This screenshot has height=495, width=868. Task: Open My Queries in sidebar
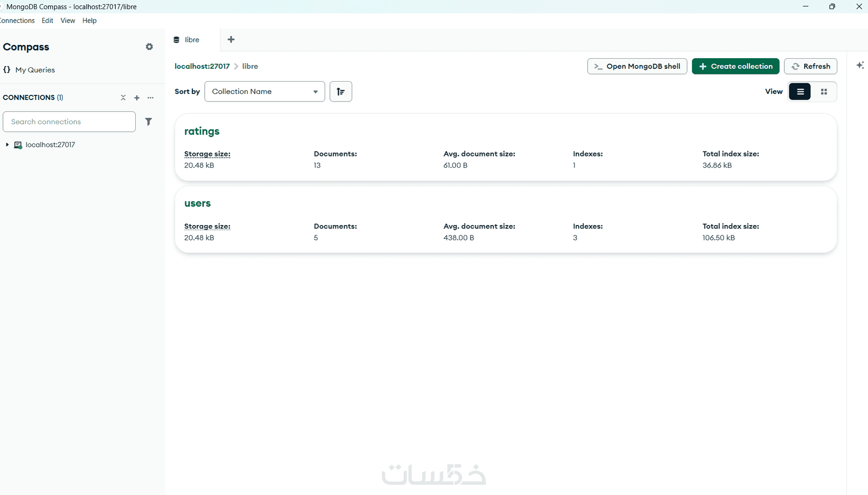click(x=35, y=70)
